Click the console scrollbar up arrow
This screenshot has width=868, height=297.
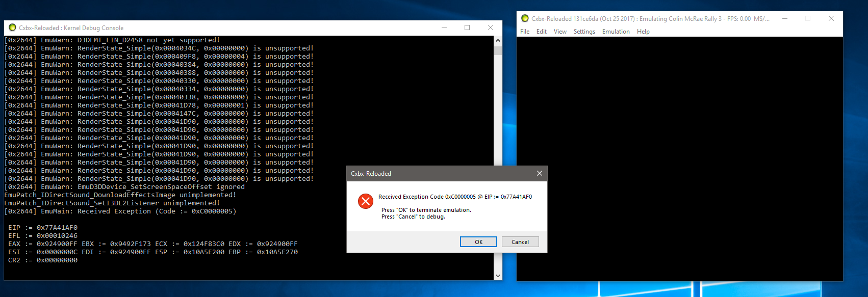pos(498,40)
